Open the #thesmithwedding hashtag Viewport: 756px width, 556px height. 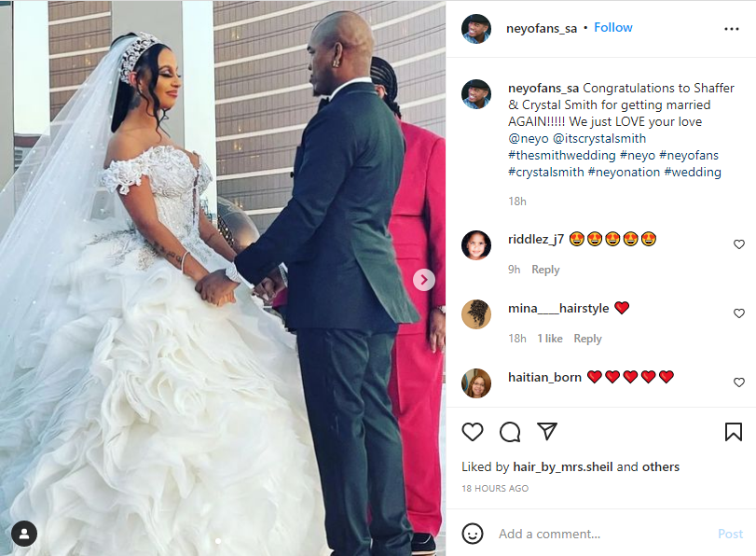tap(562, 156)
